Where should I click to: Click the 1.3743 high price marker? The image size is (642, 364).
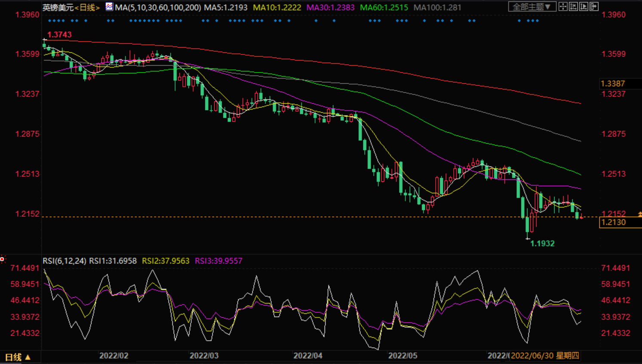coord(59,35)
